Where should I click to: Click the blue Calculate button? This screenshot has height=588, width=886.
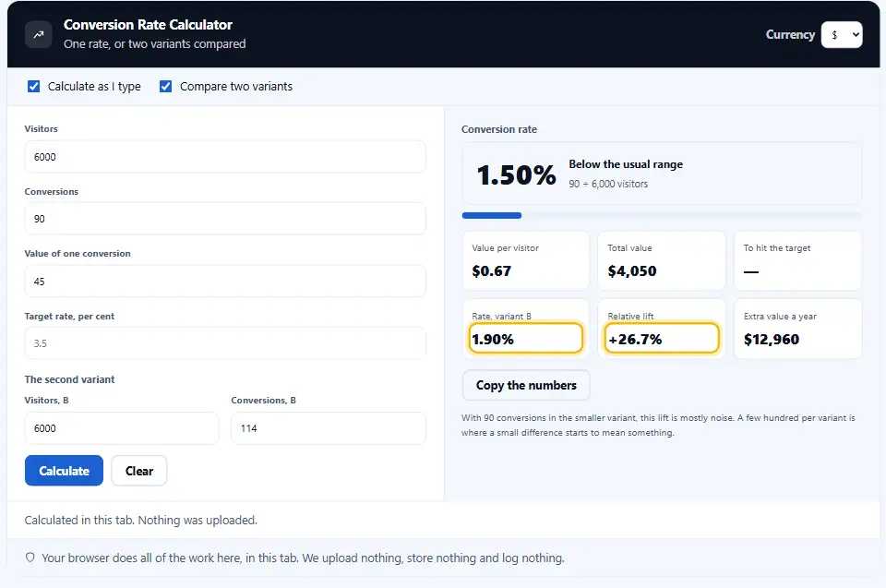click(x=64, y=471)
